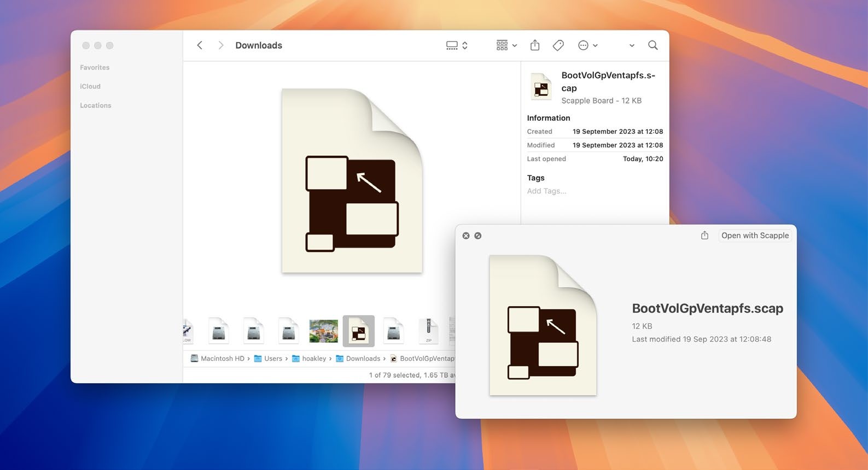
Task: Select the disk image thumbnail left of painting
Action: click(288, 331)
